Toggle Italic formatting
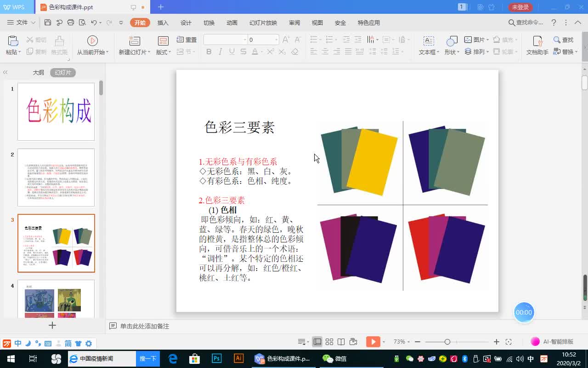This screenshot has height=368, width=588. 220,52
